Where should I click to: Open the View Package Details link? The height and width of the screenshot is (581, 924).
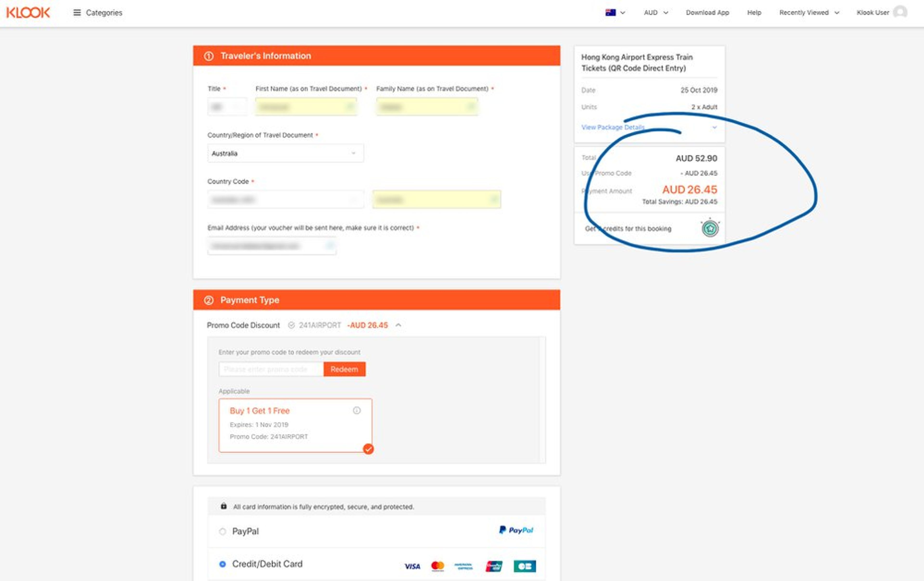[x=612, y=128]
